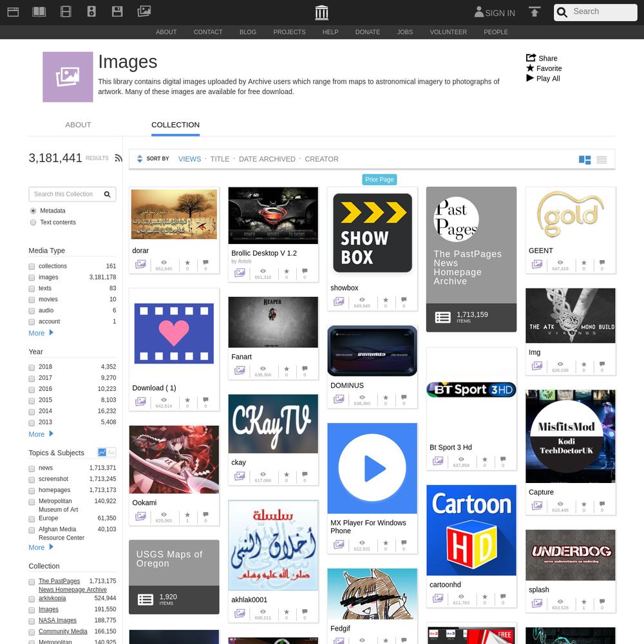
Task: Open the Audio speaker icon in top bar
Action: click(91, 12)
